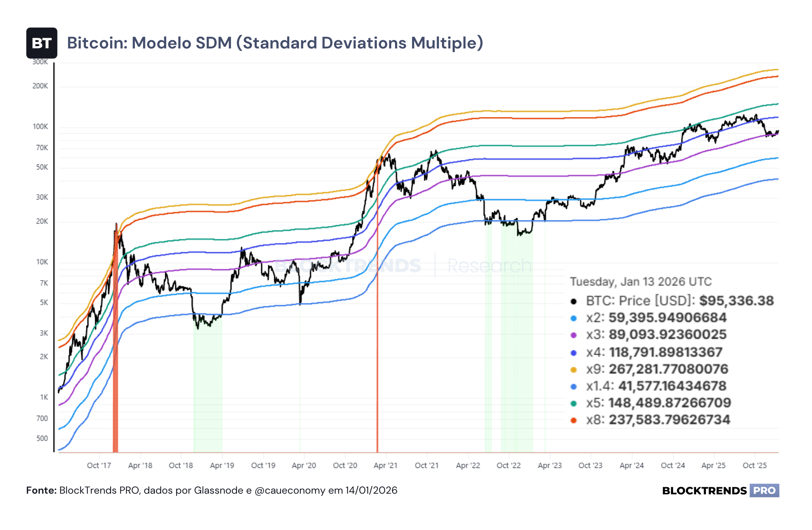Click the purple x3 legend dot
Screen dimensions: 812x530
574,335
